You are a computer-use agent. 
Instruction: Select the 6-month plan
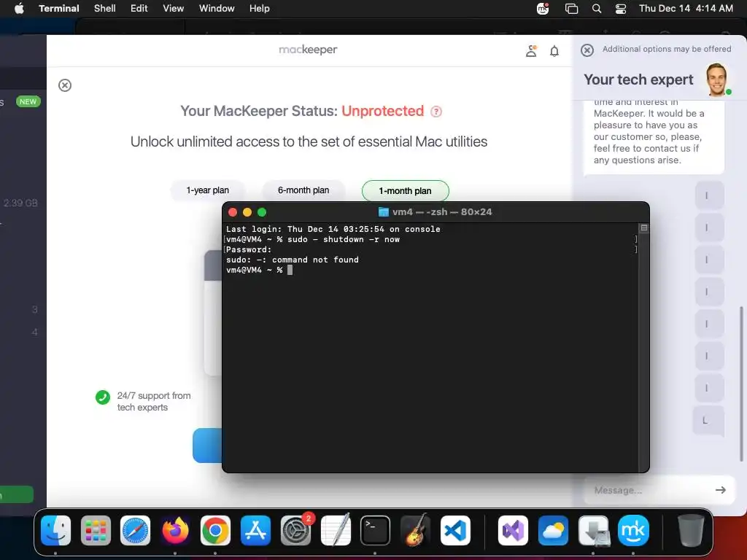click(x=303, y=190)
